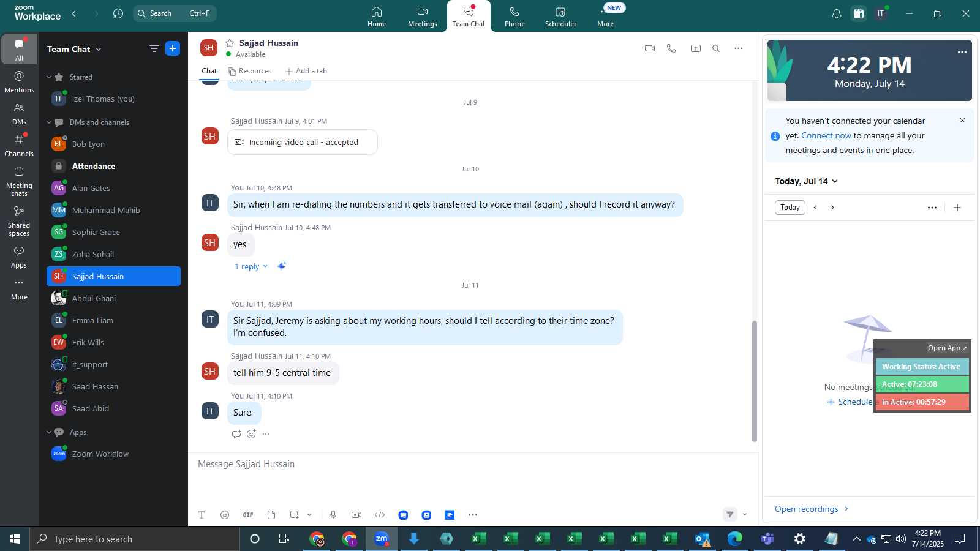Open the Channels sidebar section
The width and height of the screenshot is (980, 551).
tap(20, 146)
